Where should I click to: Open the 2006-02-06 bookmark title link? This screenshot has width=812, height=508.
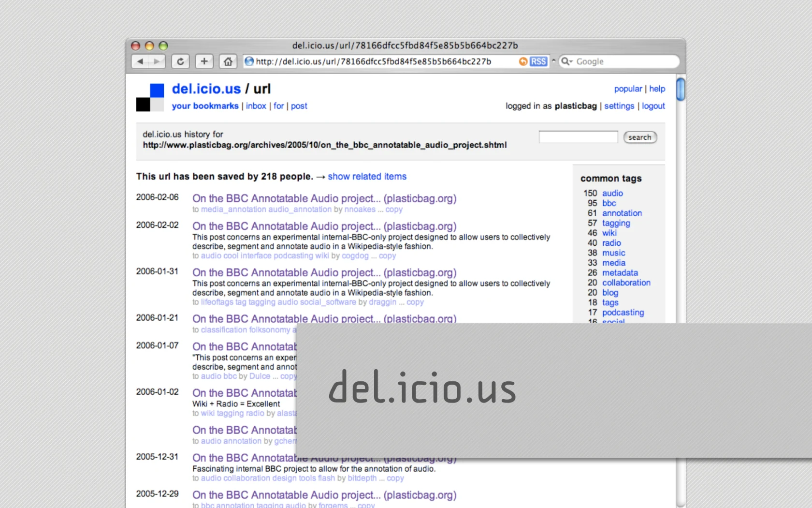click(324, 198)
